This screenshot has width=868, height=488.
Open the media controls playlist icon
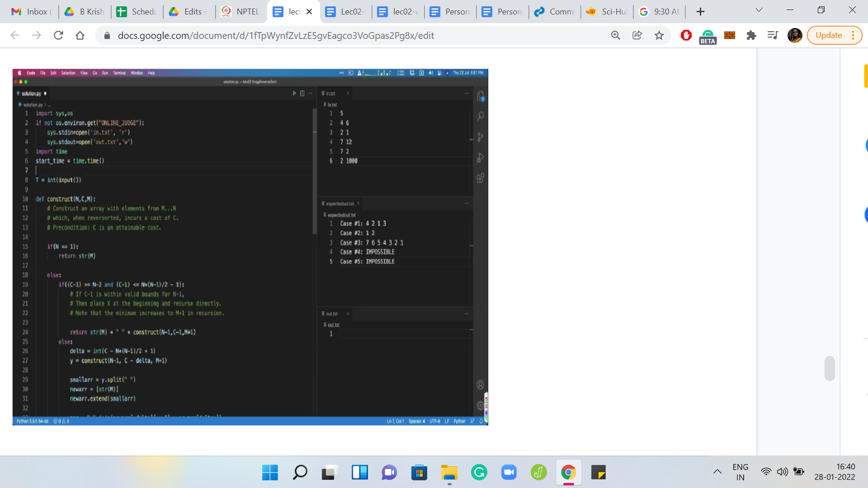773,35
